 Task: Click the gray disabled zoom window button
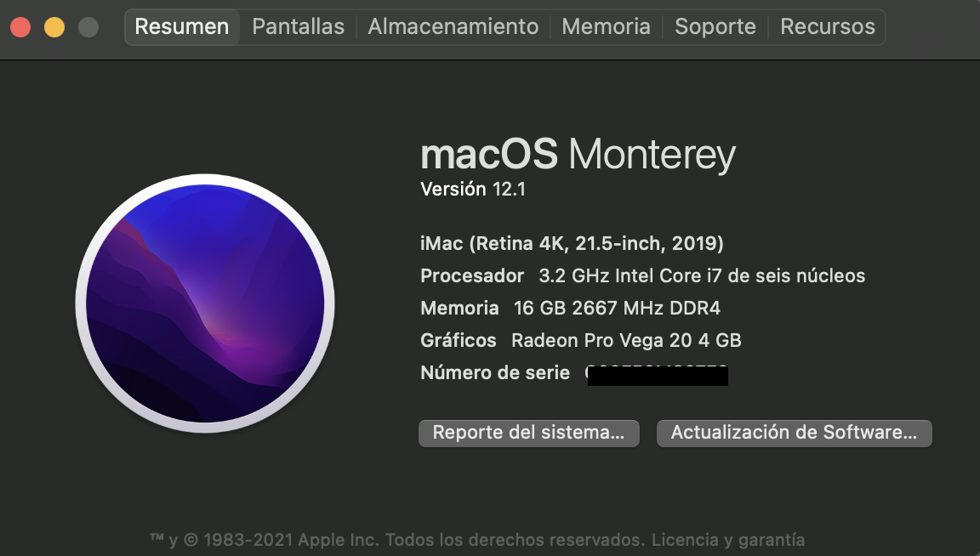pos(88,27)
